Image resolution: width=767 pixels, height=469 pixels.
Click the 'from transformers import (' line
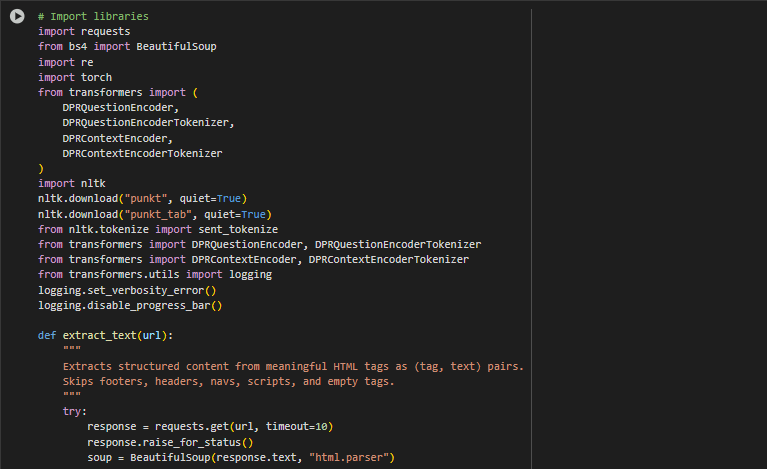[118, 92]
